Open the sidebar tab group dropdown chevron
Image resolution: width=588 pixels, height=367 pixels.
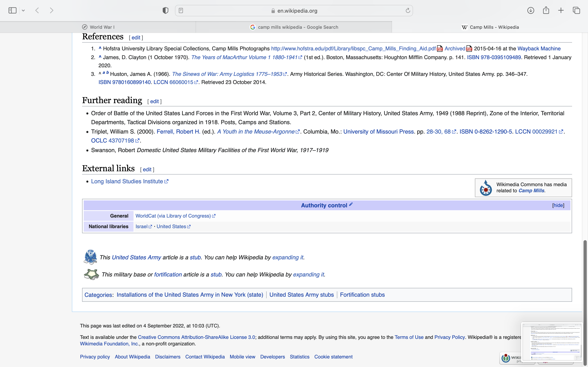point(23,10)
